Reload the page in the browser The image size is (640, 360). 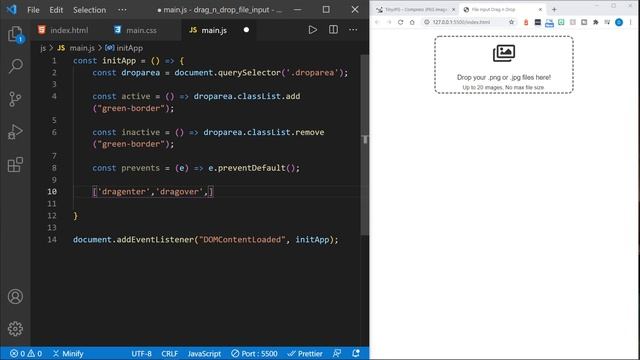pos(400,22)
